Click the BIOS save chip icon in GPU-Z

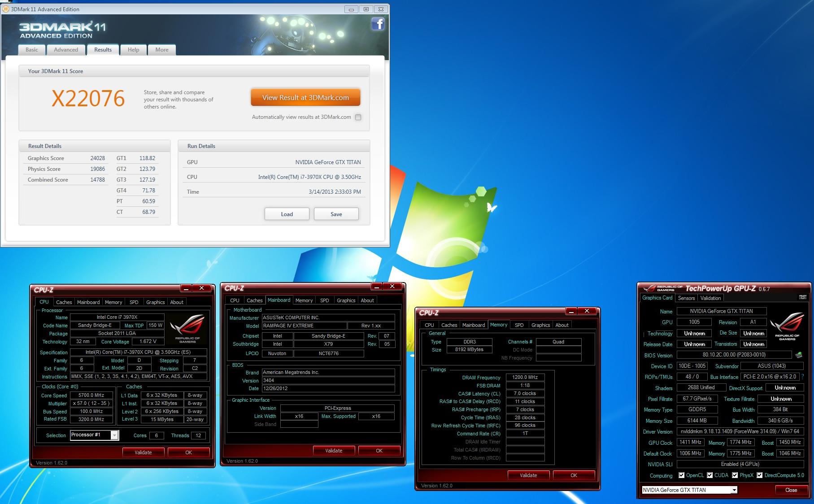[799, 355]
